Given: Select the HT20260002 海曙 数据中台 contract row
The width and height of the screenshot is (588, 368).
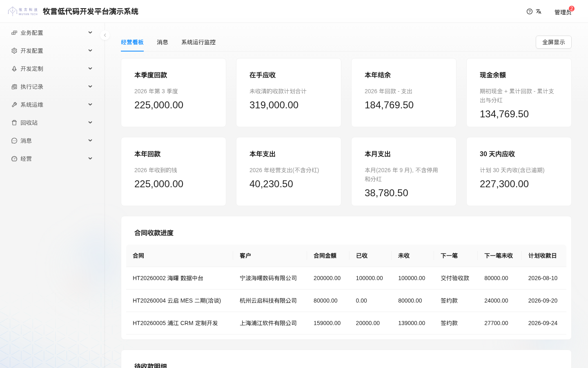Looking at the screenshot, I should click(x=346, y=278).
